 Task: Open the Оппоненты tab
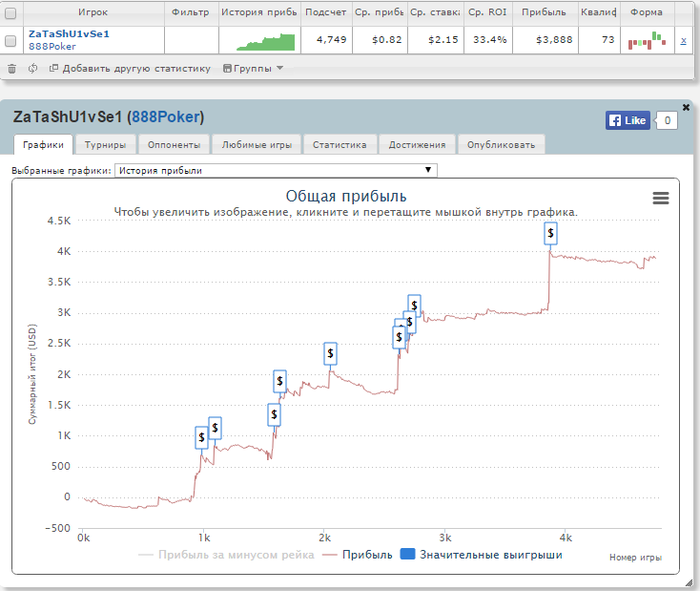(174, 145)
